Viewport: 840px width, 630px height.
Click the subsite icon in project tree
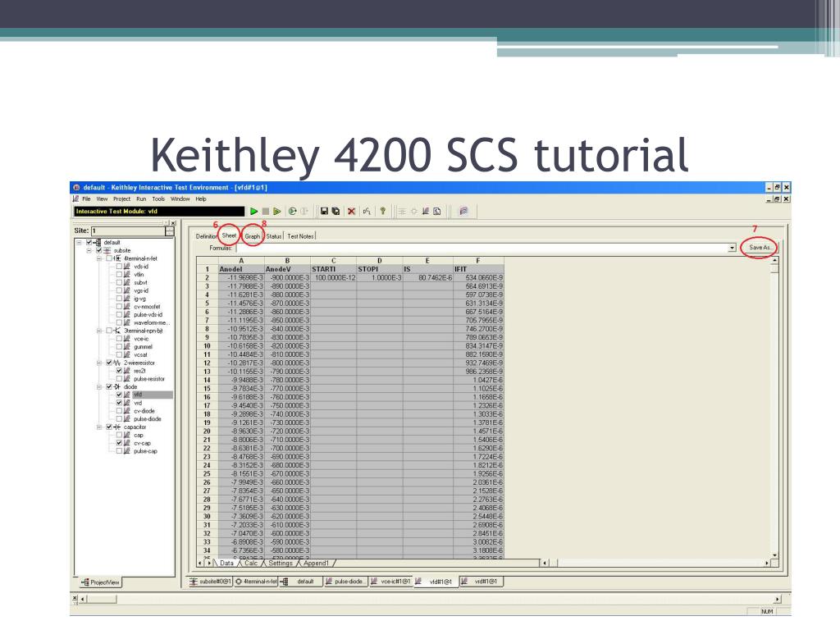(107, 251)
